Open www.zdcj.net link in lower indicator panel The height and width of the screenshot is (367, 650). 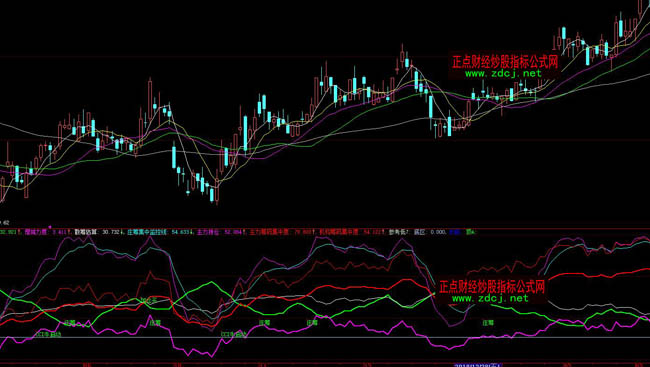click(x=490, y=298)
